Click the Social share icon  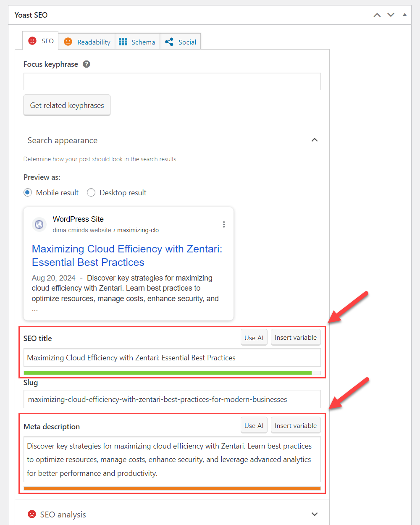(169, 42)
